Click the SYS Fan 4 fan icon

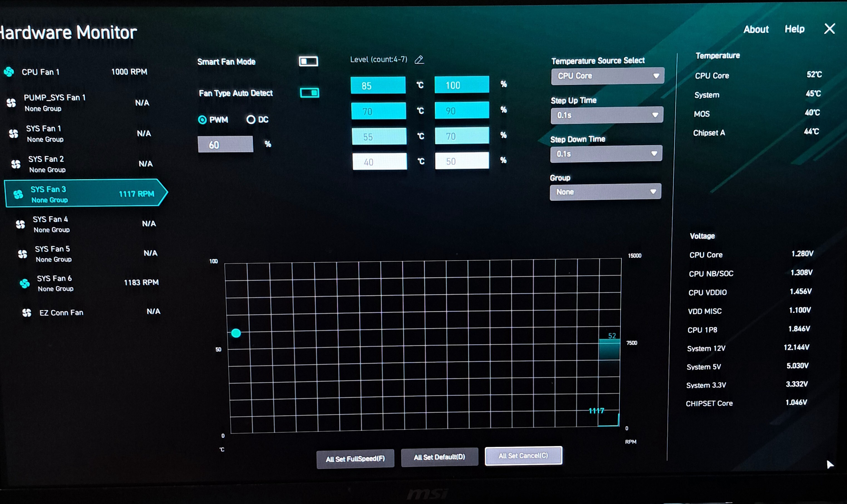tap(20, 224)
